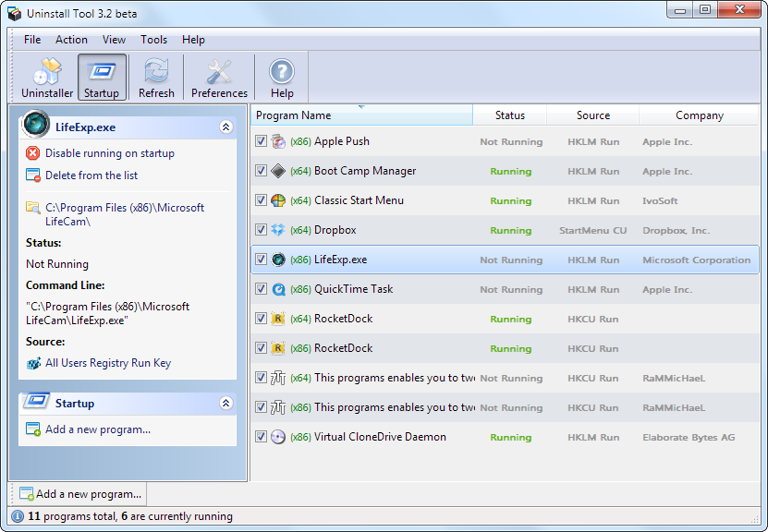This screenshot has height=532, width=768.
Task: Toggle the (x86) RocketDock checkbox
Action: tap(261, 348)
